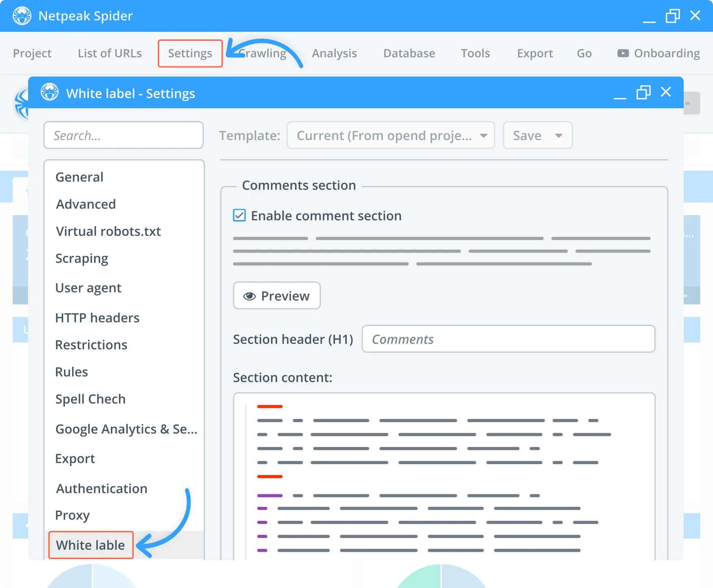713x588 pixels.
Task: Toggle Enable comment section checkbox
Action: coord(239,215)
